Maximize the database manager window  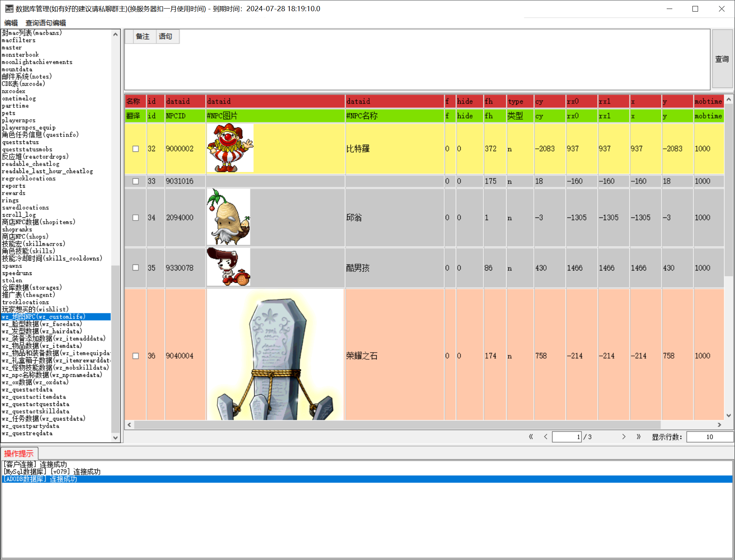[695, 9]
